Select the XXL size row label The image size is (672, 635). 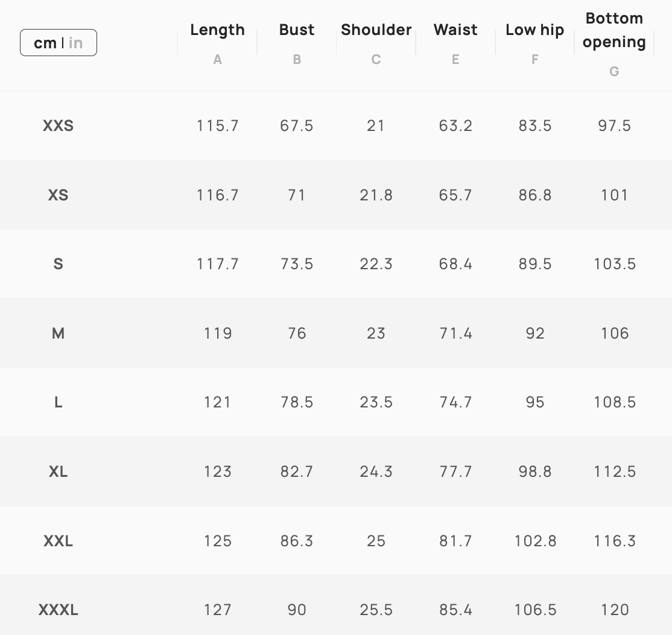(x=58, y=541)
